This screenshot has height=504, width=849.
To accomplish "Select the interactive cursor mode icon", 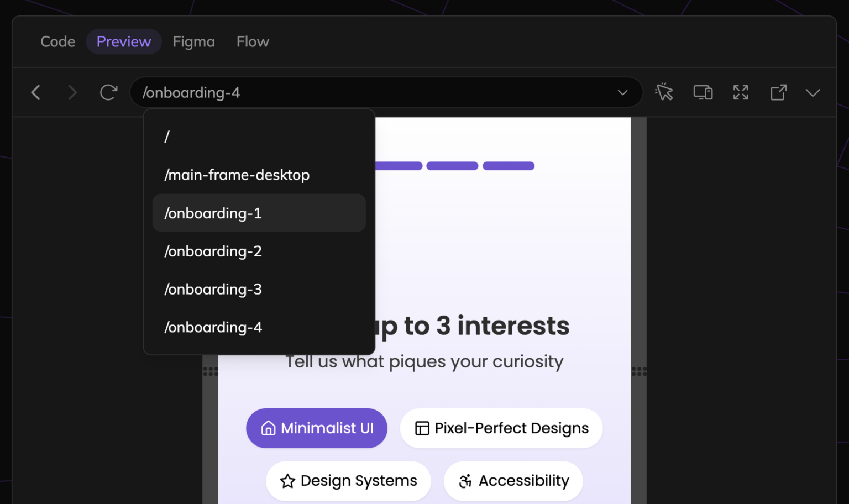I will 664,92.
